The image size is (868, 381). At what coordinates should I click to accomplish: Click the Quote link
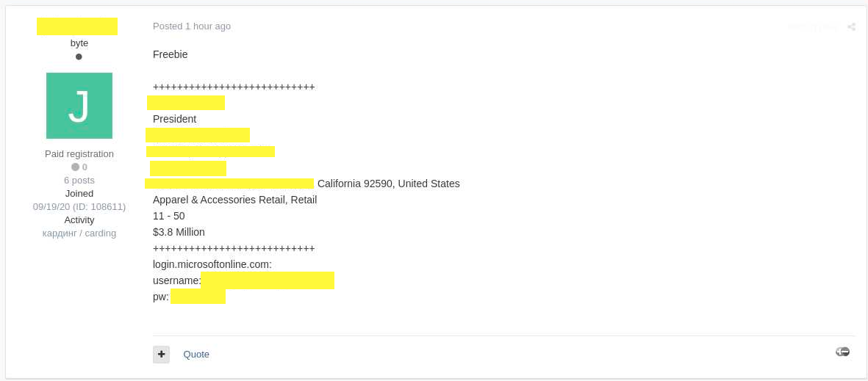(x=196, y=355)
